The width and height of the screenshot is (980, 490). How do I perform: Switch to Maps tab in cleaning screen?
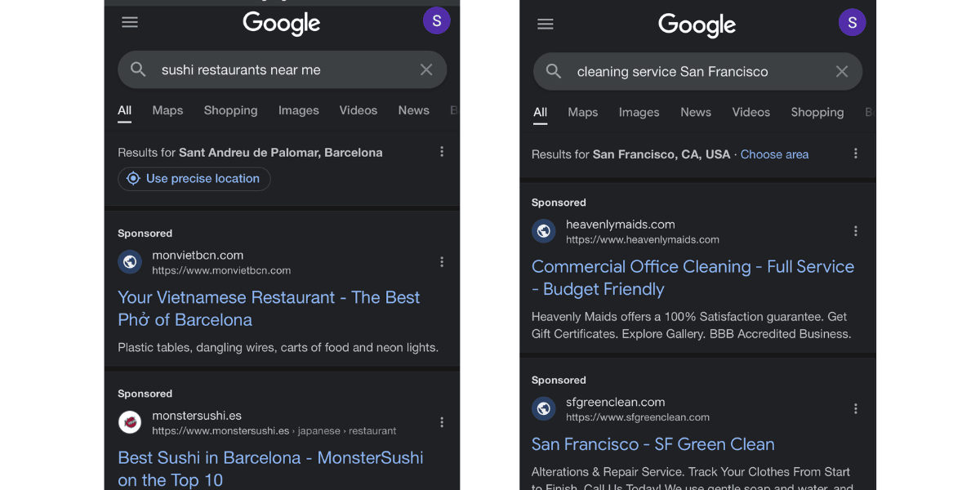(x=583, y=112)
